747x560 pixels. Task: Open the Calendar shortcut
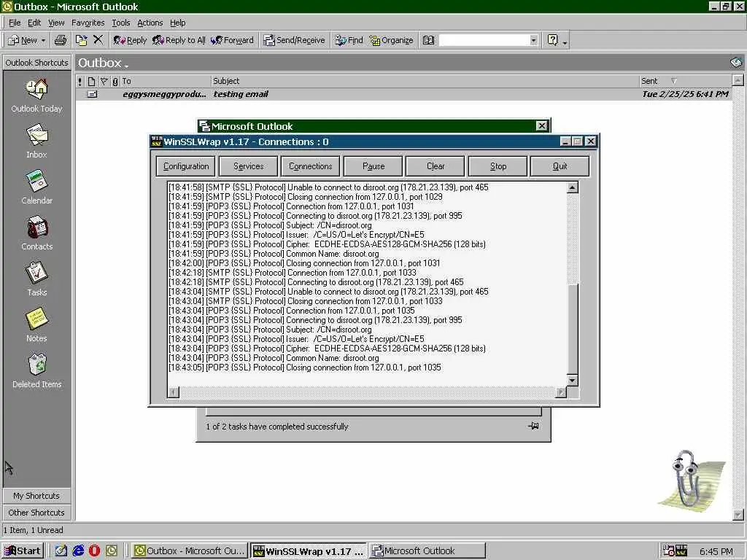[x=36, y=187]
